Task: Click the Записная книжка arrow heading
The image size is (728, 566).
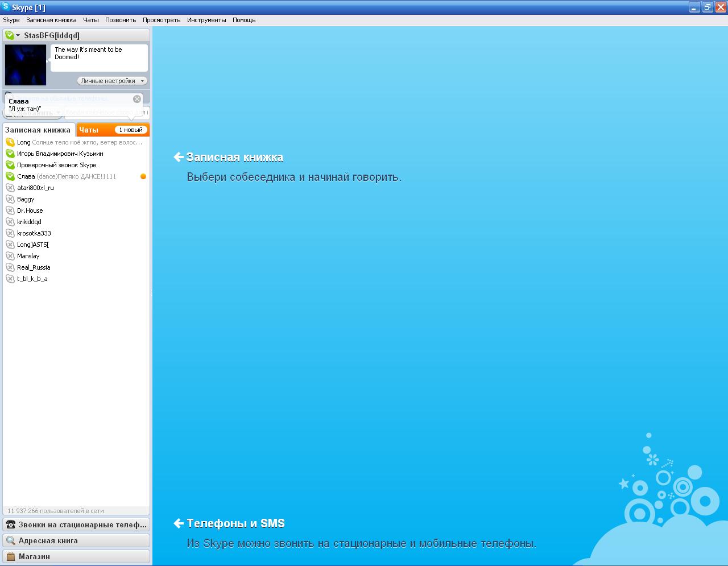Action: [229, 158]
